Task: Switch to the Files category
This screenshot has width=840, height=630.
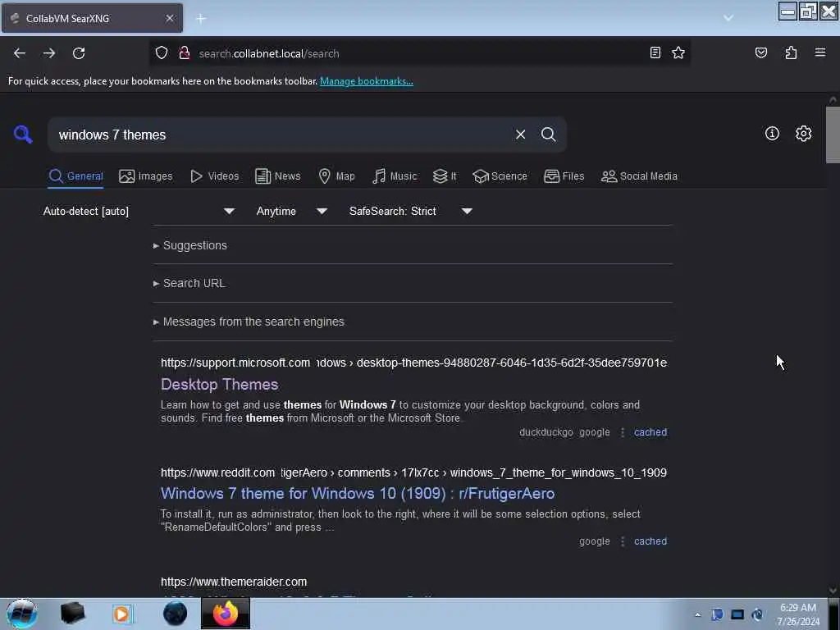Action: point(564,176)
